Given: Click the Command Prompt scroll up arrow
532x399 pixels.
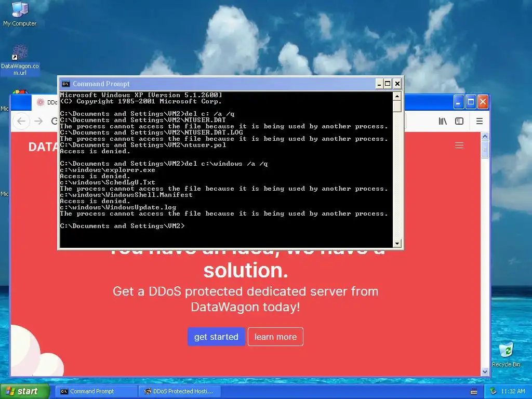Looking at the screenshot, I should point(397,96).
